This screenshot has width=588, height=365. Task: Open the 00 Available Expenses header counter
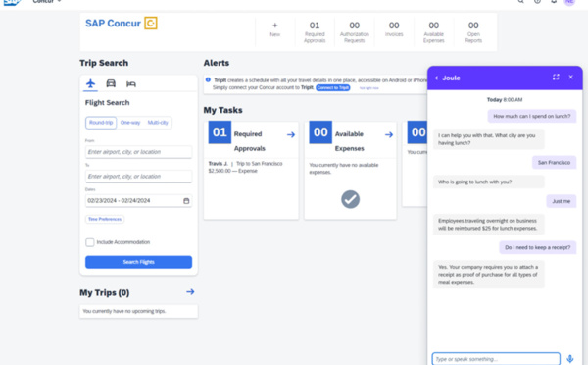pyautogui.click(x=434, y=31)
